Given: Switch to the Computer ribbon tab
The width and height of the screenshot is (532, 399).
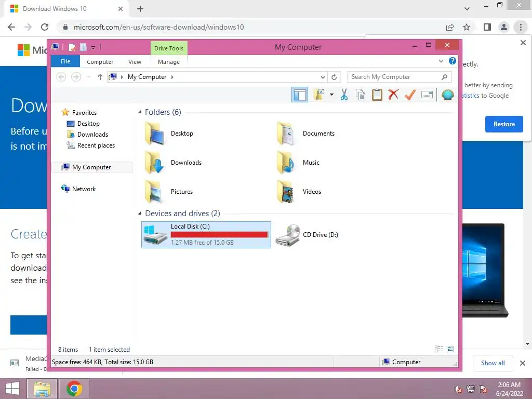Looking at the screenshot, I should pos(100,62).
